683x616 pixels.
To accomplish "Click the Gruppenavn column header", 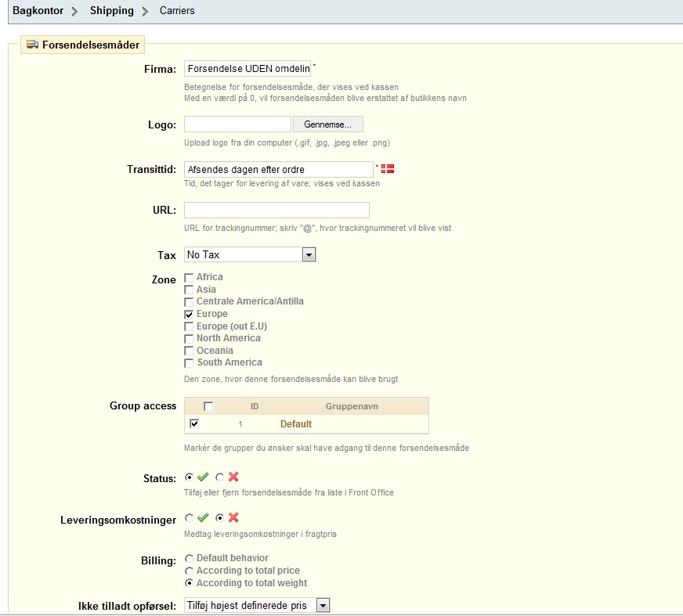I will point(352,406).
